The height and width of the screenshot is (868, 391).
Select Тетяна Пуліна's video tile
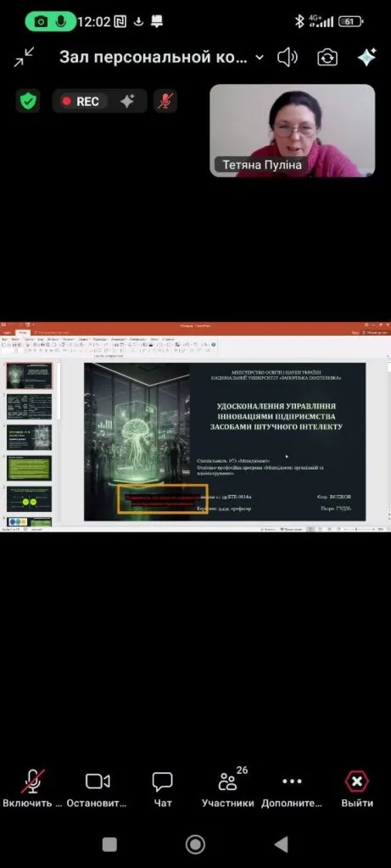tap(293, 131)
